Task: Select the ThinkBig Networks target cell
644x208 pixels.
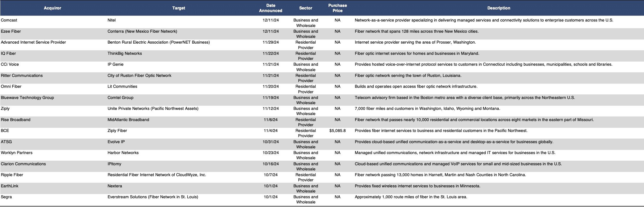Action: [125, 53]
